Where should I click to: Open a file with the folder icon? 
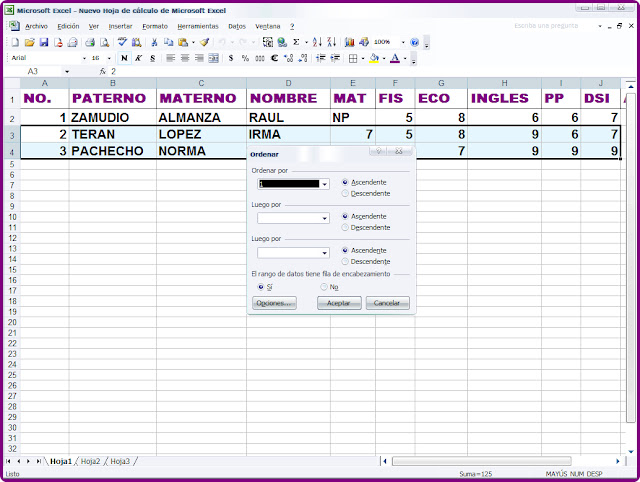point(29,42)
